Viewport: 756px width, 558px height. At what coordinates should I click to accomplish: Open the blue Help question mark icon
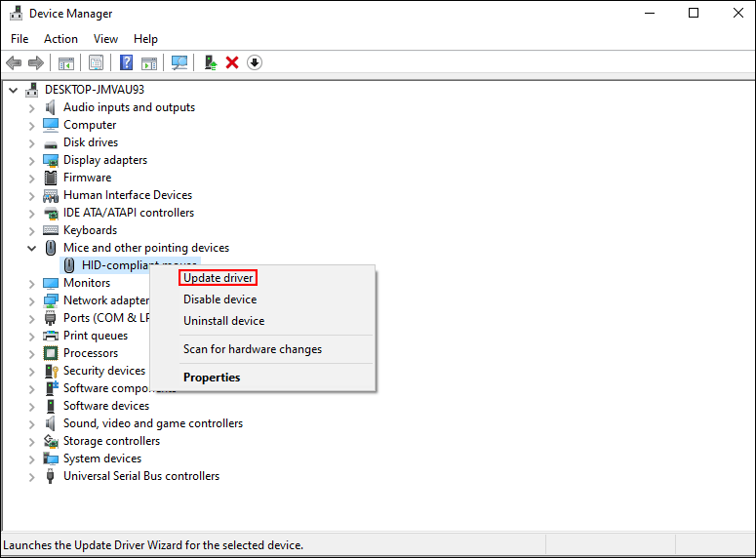click(x=126, y=62)
